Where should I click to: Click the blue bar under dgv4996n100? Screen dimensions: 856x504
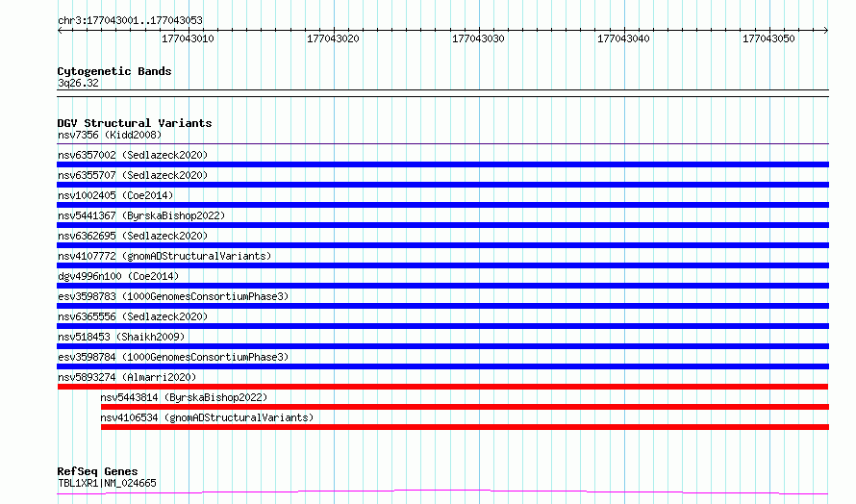442,286
